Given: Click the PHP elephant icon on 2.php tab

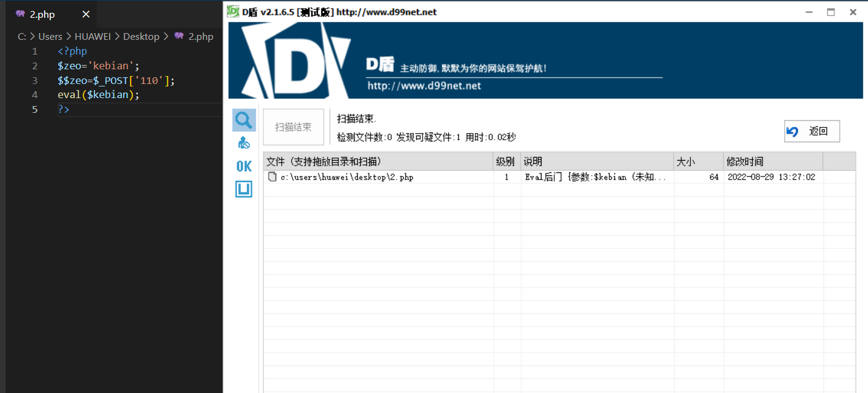Looking at the screenshot, I should tap(20, 14).
